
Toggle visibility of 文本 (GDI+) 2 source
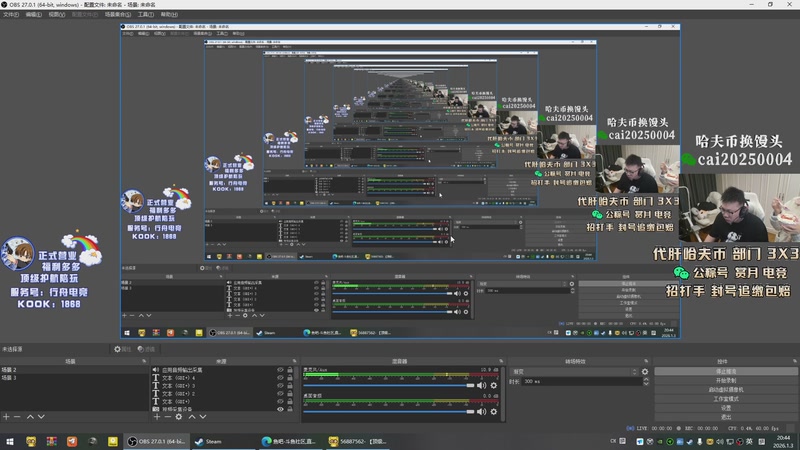point(280,394)
